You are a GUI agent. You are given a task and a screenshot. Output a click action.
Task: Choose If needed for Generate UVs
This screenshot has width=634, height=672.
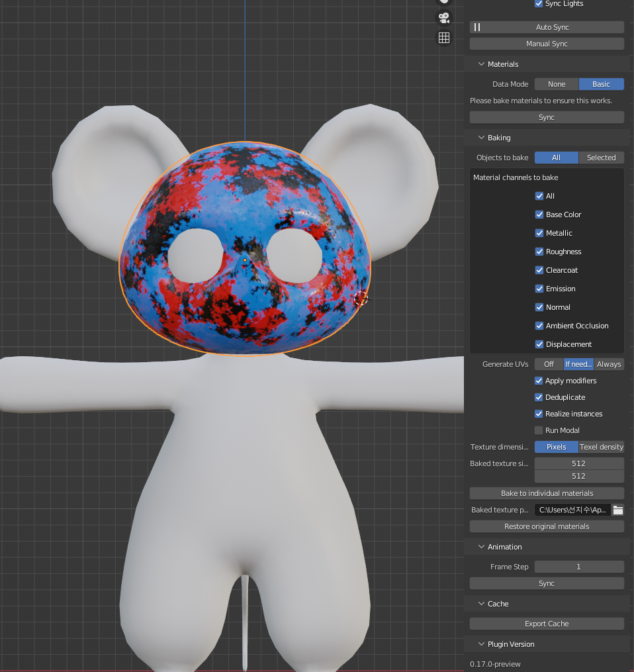tap(578, 364)
